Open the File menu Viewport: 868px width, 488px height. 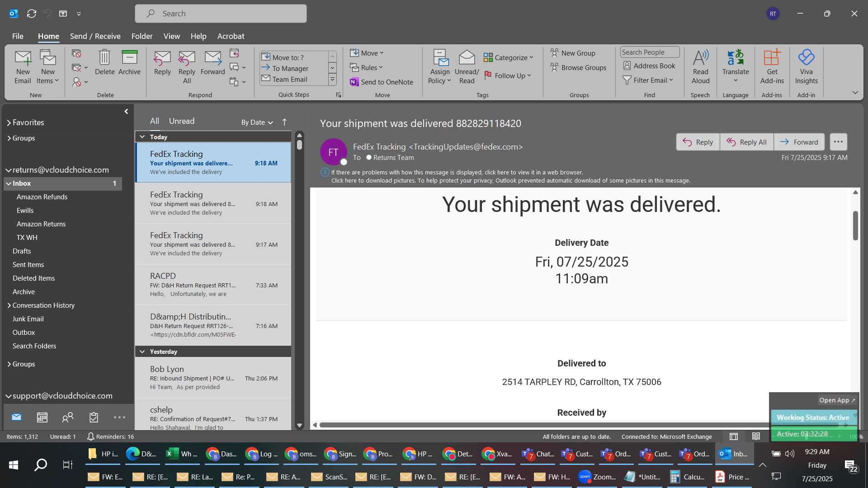(x=18, y=36)
